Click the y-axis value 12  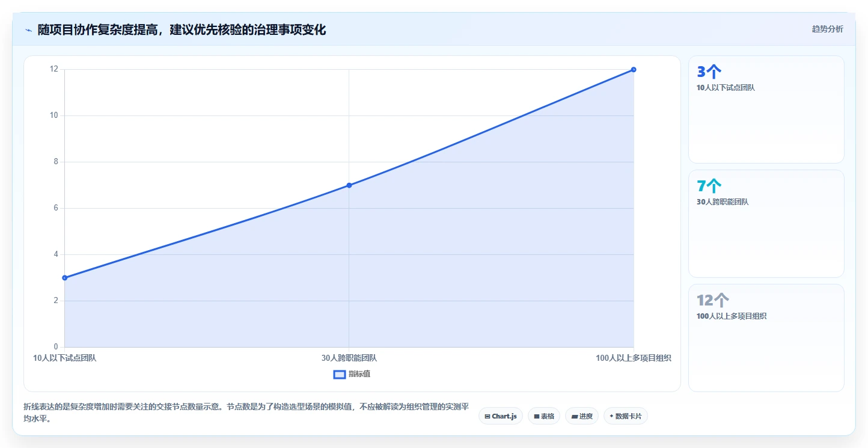55,69
